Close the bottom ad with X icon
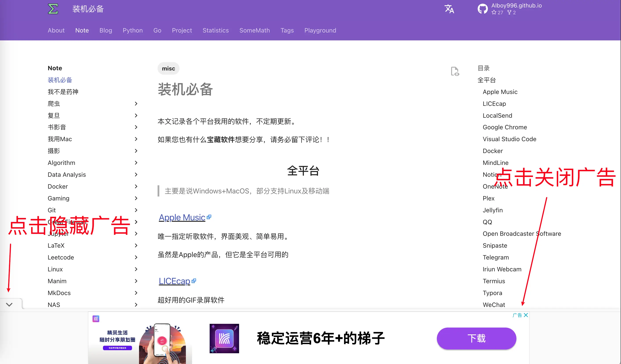 point(526,315)
